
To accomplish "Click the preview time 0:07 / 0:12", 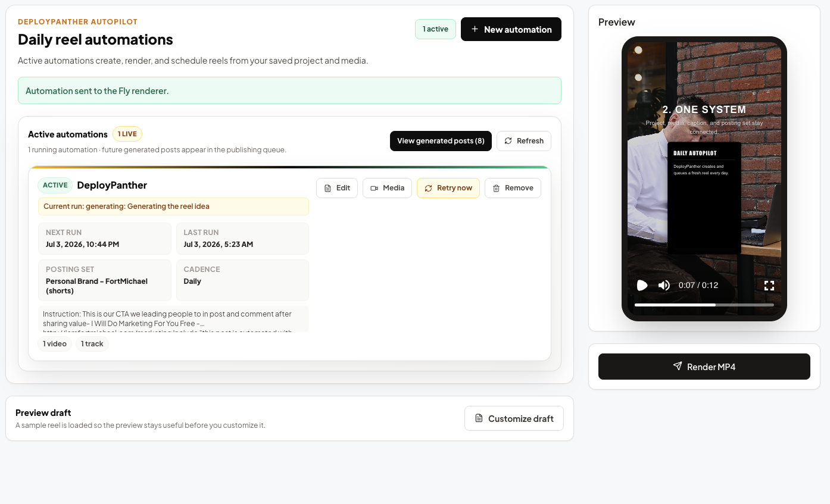I will 698,286.
